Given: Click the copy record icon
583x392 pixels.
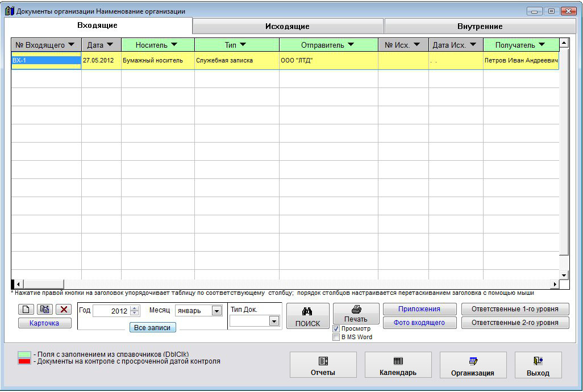Looking at the screenshot, I should pyautogui.click(x=44, y=310).
